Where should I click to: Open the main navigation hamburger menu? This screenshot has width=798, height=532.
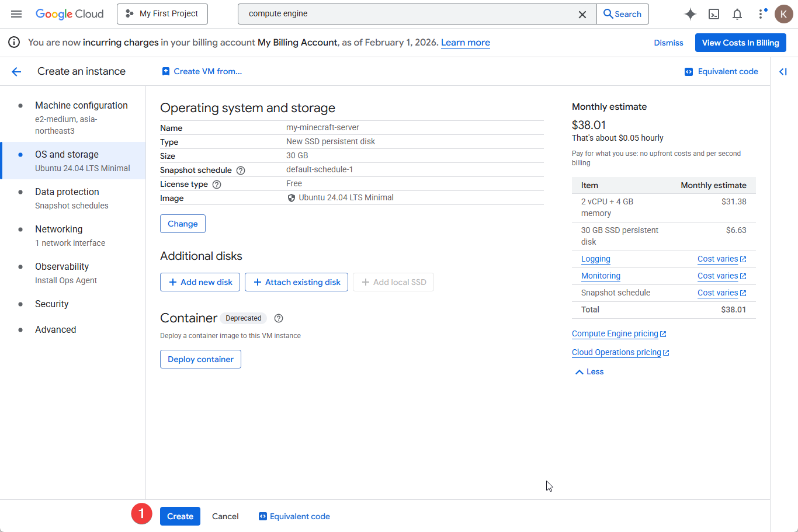(x=16, y=14)
